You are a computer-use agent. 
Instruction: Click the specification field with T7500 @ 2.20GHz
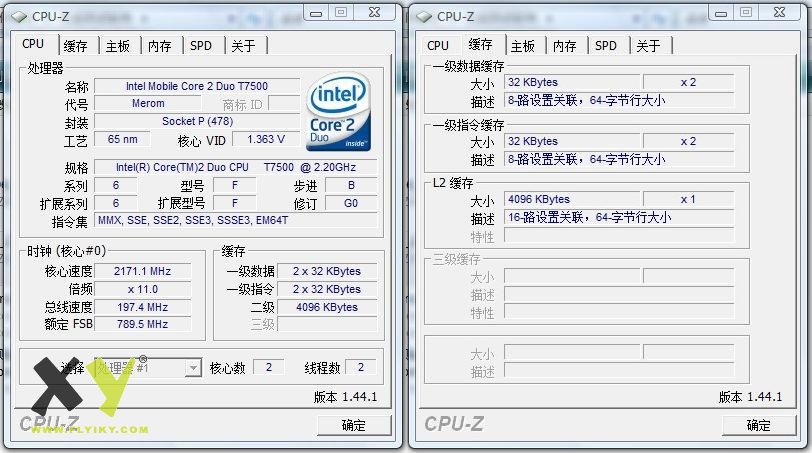236,167
